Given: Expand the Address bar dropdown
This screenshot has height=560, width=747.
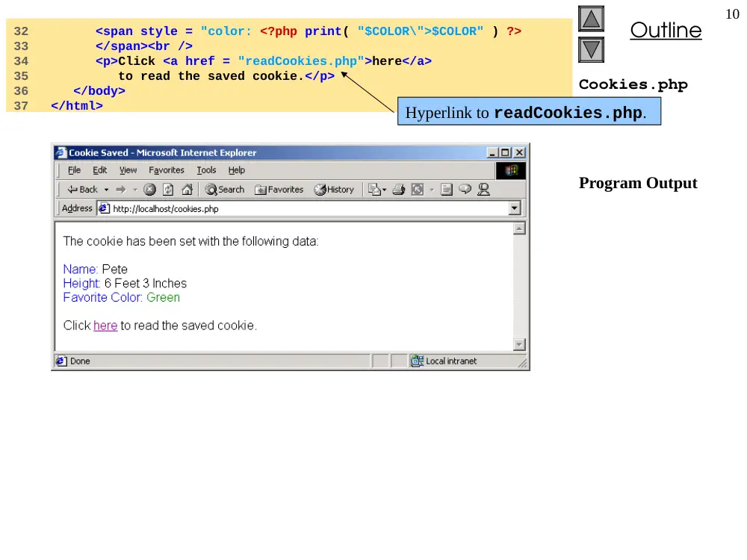Looking at the screenshot, I should click(x=515, y=208).
